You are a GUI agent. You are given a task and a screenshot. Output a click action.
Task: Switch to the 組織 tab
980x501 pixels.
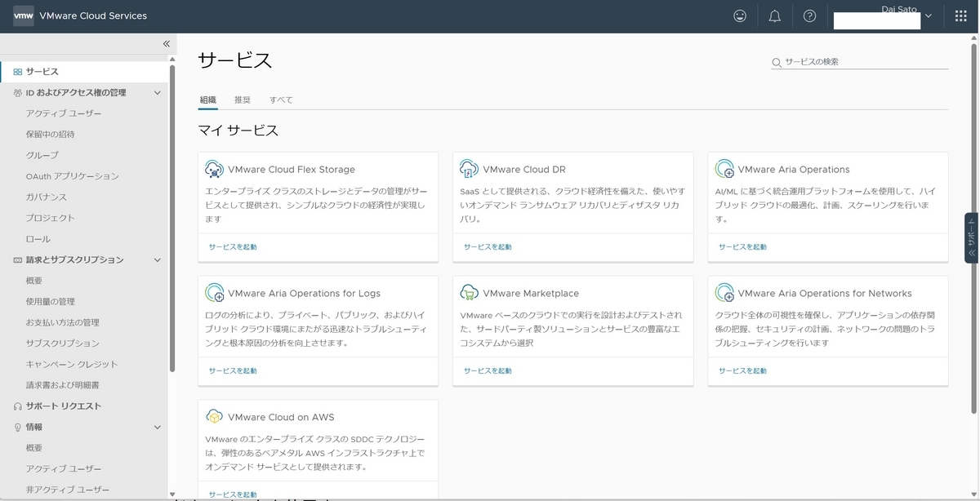coord(208,100)
